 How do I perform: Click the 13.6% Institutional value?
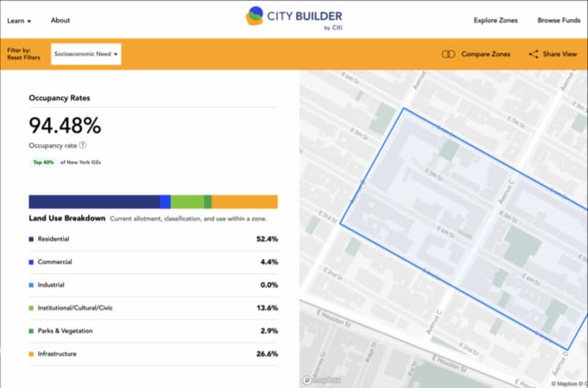[x=267, y=308]
